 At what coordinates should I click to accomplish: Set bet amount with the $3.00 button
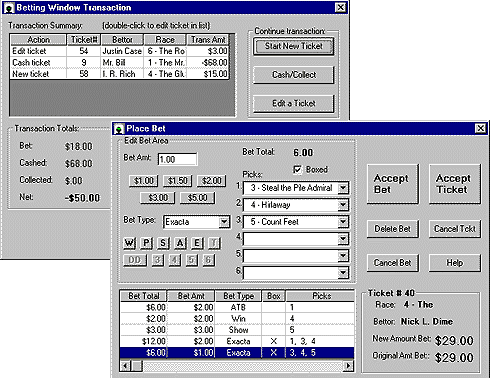click(158, 198)
